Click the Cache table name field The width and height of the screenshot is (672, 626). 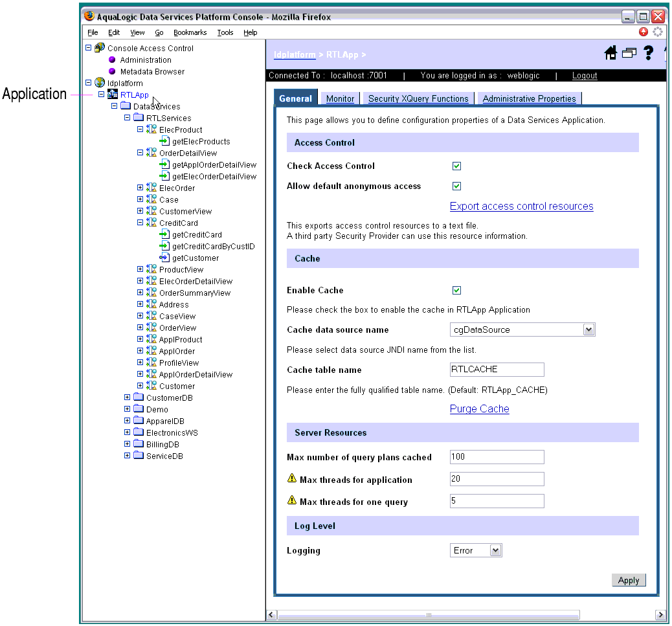click(497, 370)
